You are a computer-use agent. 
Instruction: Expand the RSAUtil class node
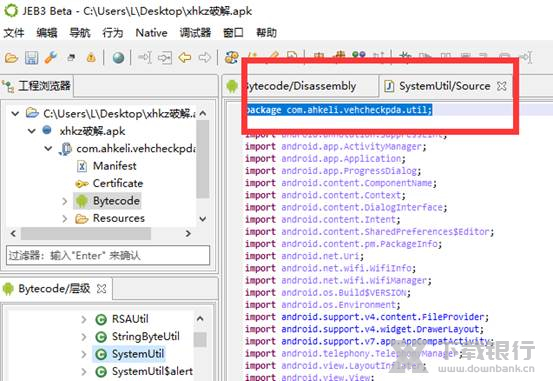pos(84,319)
